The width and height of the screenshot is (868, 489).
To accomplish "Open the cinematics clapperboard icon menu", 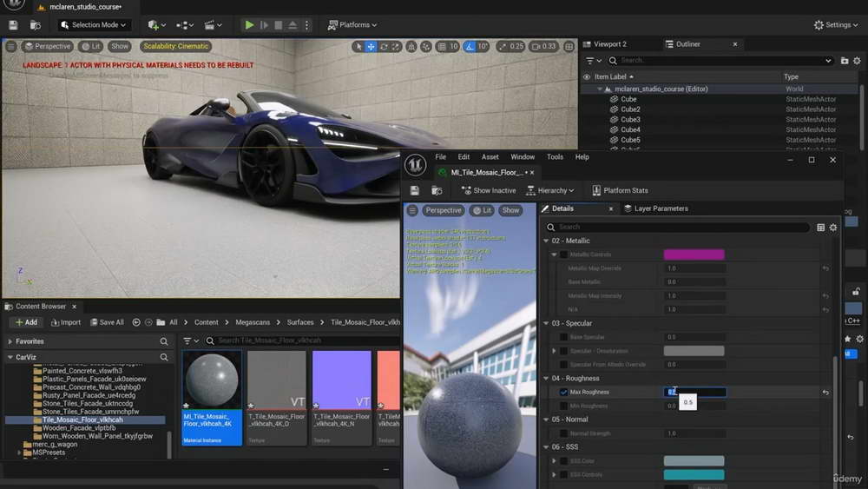I will coord(214,25).
